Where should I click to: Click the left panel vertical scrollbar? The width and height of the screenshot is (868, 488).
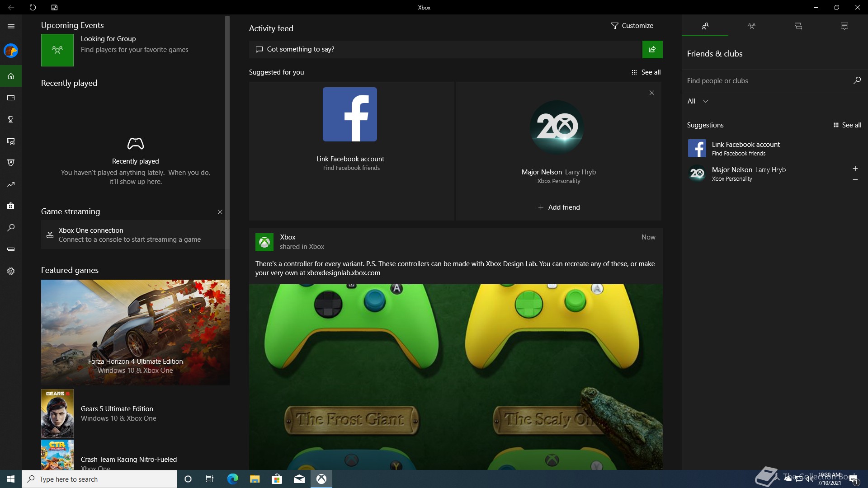click(x=227, y=148)
